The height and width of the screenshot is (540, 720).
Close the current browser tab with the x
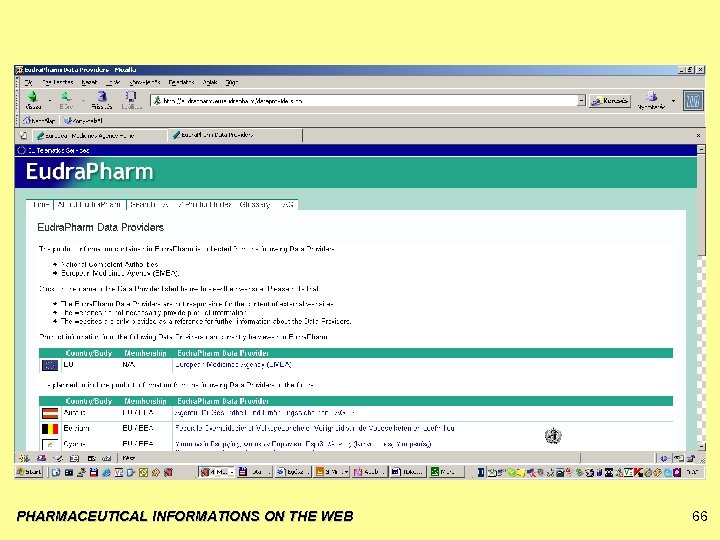click(x=698, y=135)
